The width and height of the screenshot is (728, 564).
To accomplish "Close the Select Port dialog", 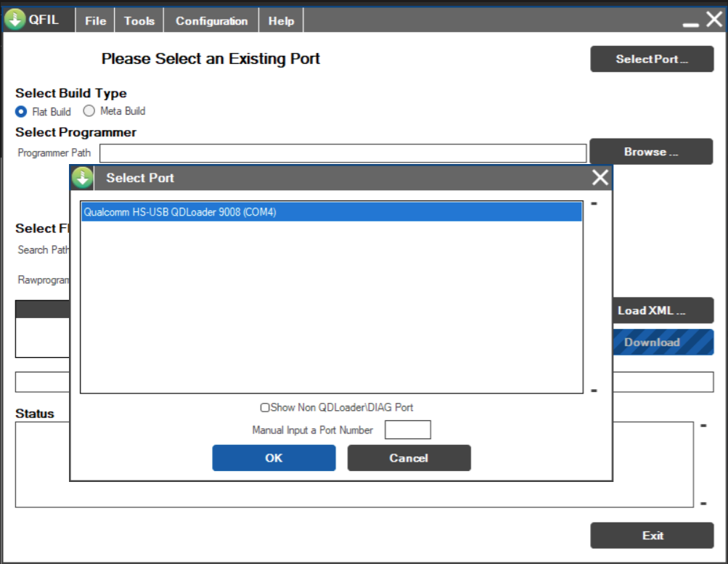I will 600,177.
